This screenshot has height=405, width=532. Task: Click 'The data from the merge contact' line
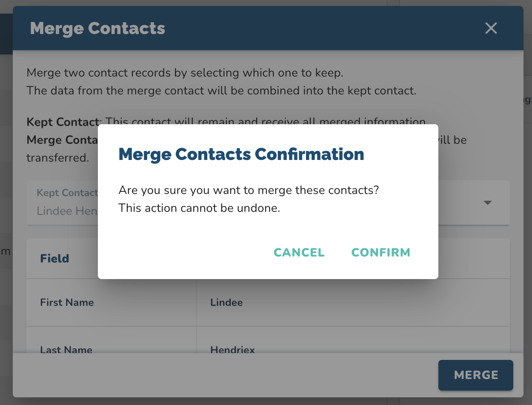221,91
